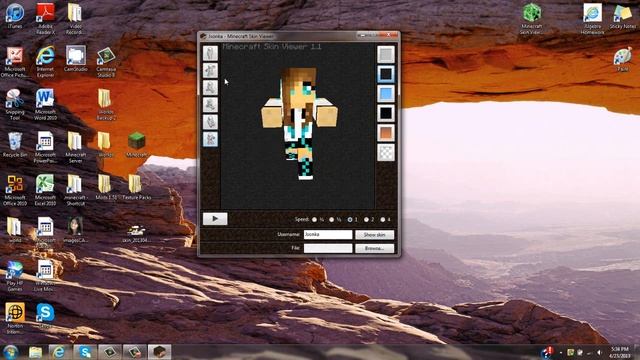Choose the highlighted dark background swatch

[x=385, y=74]
